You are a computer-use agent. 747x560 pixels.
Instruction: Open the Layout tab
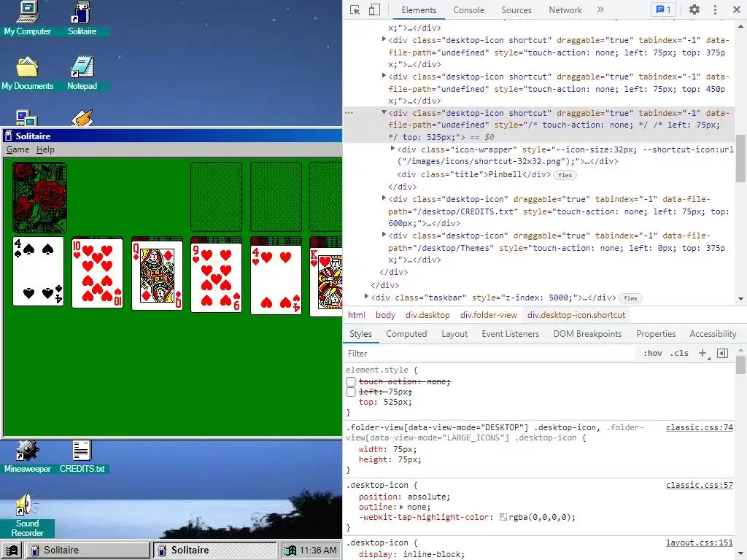pyautogui.click(x=454, y=334)
